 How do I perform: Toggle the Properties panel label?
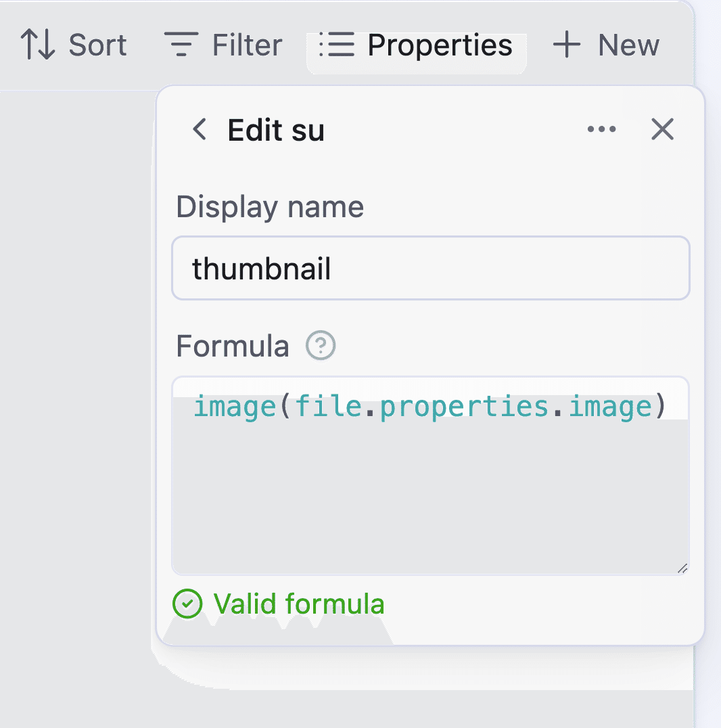(x=440, y=45)
